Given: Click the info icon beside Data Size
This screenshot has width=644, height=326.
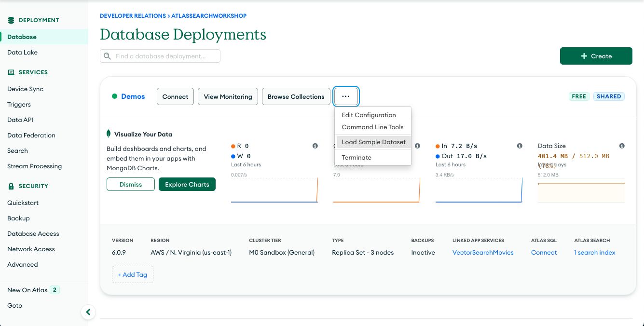Looking at the screenshot, I should point(622,146).
